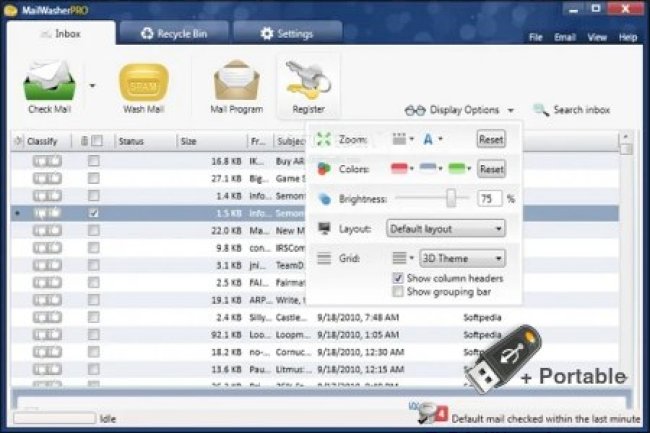Open the View menu
Screen dimensions: 650x433
[x=597, y=37]
